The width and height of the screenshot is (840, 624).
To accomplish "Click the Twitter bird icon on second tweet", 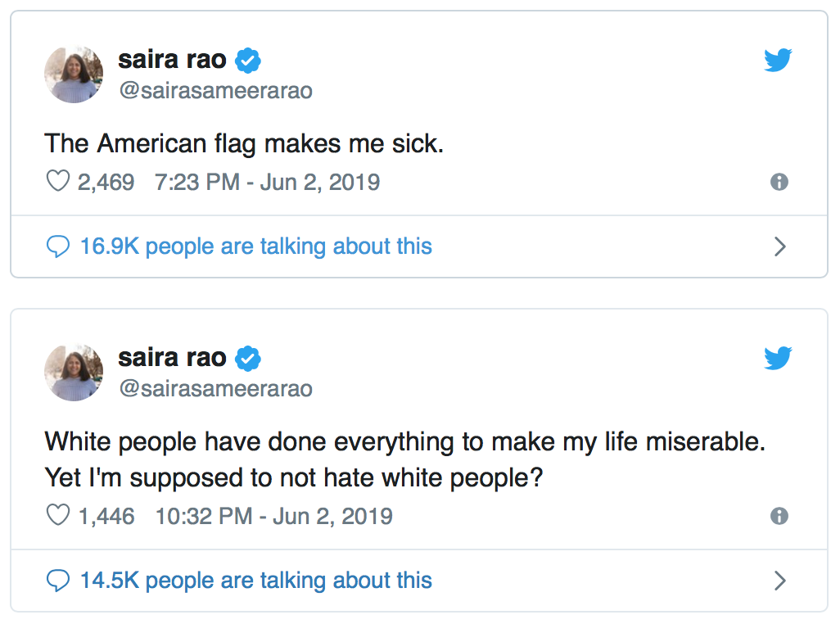I will (x=778, y=358).
